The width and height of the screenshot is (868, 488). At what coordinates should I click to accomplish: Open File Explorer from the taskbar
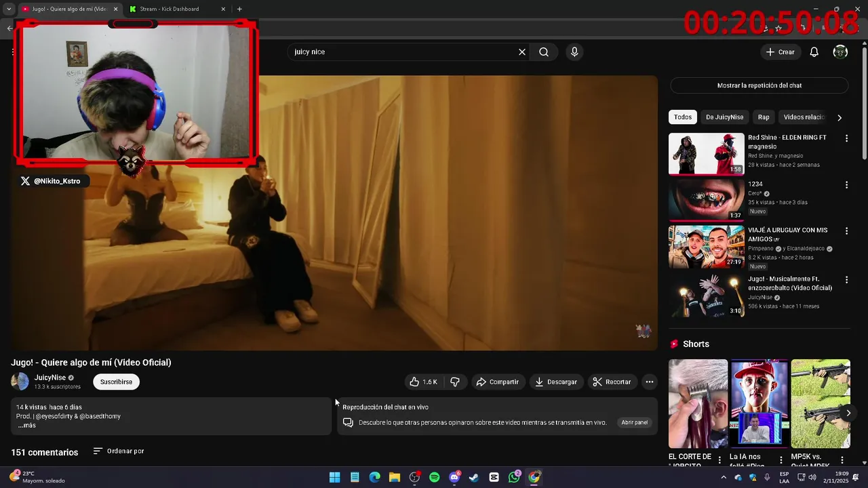(x=395, y=477)
